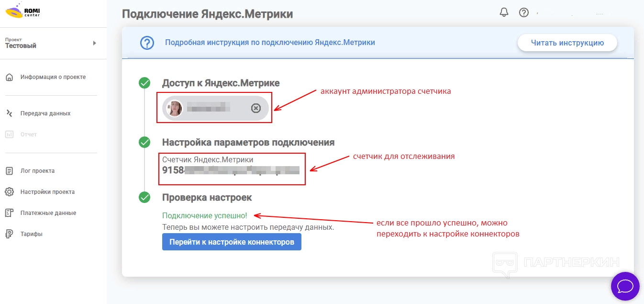Click the ROMI center logo
This screenshot has width=644, height=304.
click(x=22, y=10)
